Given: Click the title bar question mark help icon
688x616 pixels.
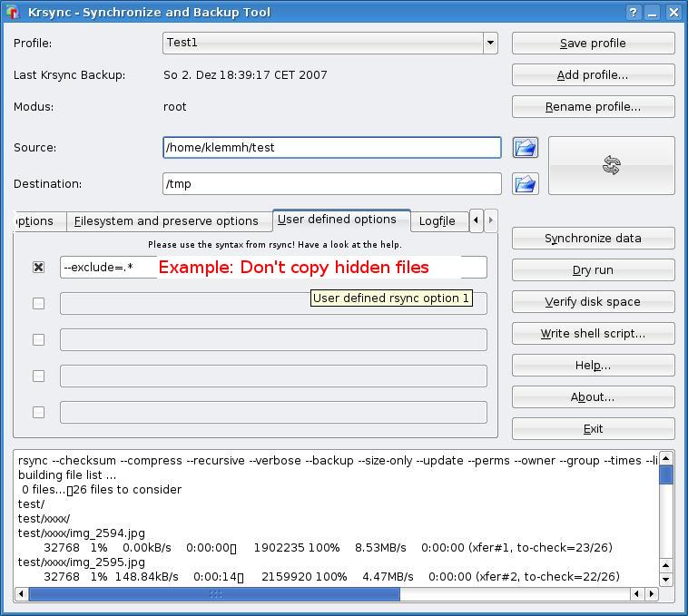Looking at the screenshot, I should (x=633, y=13).
